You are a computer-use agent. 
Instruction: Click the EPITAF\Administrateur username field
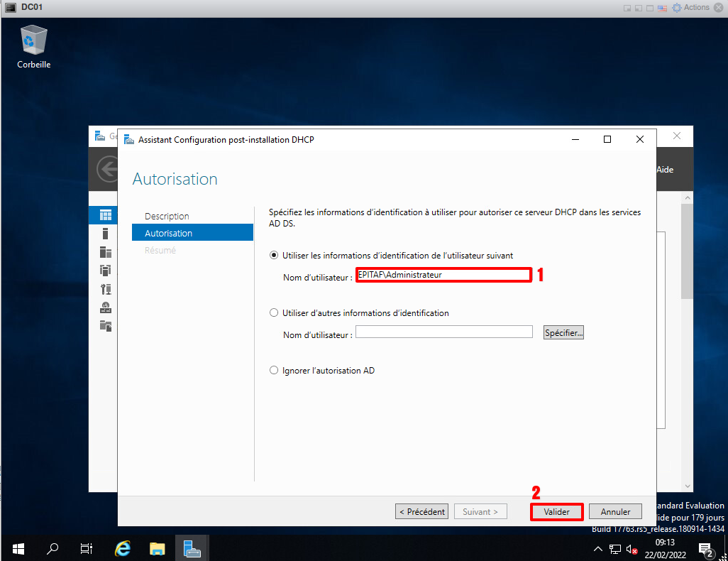pyautogui.click(x=443, y=275)
